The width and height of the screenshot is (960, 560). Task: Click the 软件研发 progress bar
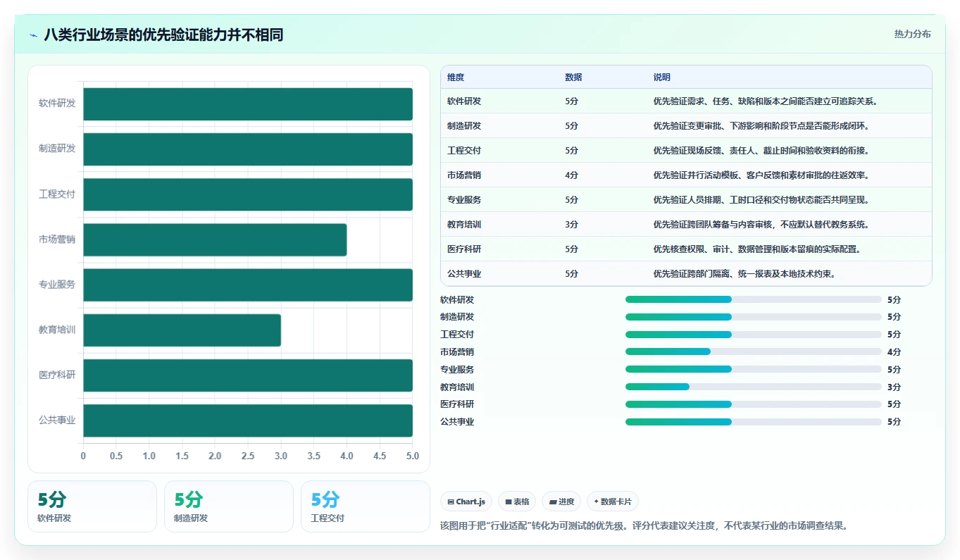click(754, 299)
